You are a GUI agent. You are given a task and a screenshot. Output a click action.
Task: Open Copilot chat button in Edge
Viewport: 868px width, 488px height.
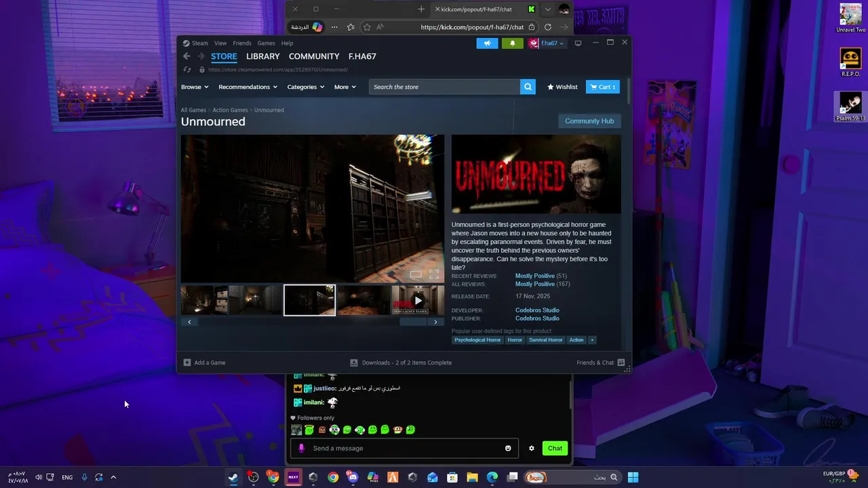point(306,27)
